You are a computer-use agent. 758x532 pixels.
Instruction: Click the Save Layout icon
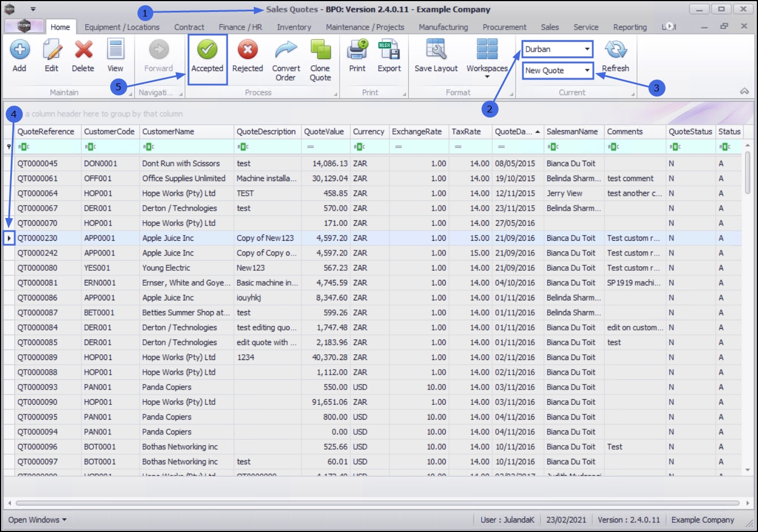coord(436,50)
